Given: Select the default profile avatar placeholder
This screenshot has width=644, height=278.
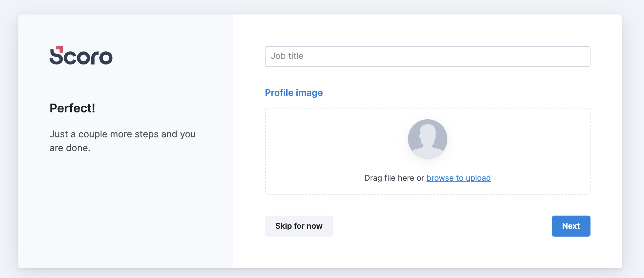Looking at the screenshot, I should (x=427, y=139).
